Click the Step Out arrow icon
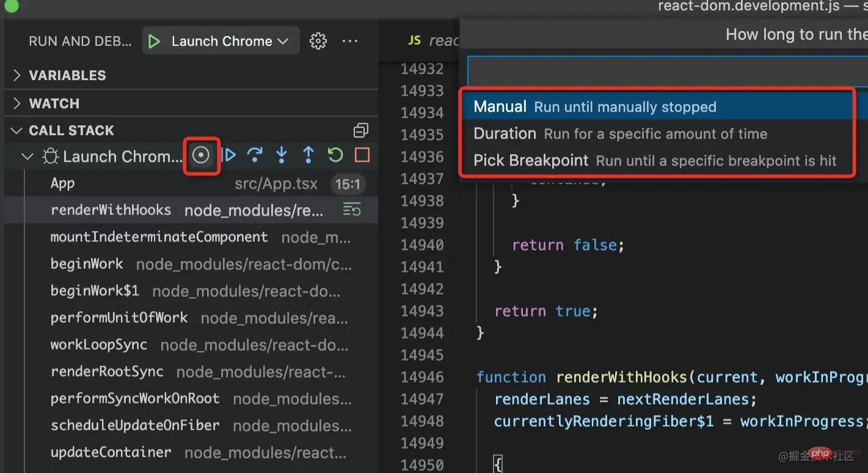Viewport: 868px width, 473px height. [308, 156]
